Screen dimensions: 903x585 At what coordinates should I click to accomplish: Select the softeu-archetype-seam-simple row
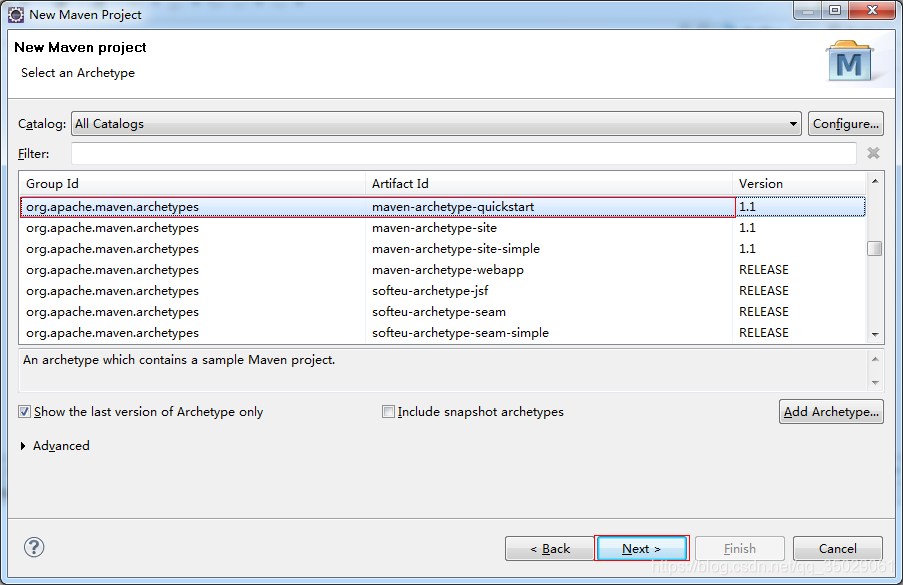442,333
